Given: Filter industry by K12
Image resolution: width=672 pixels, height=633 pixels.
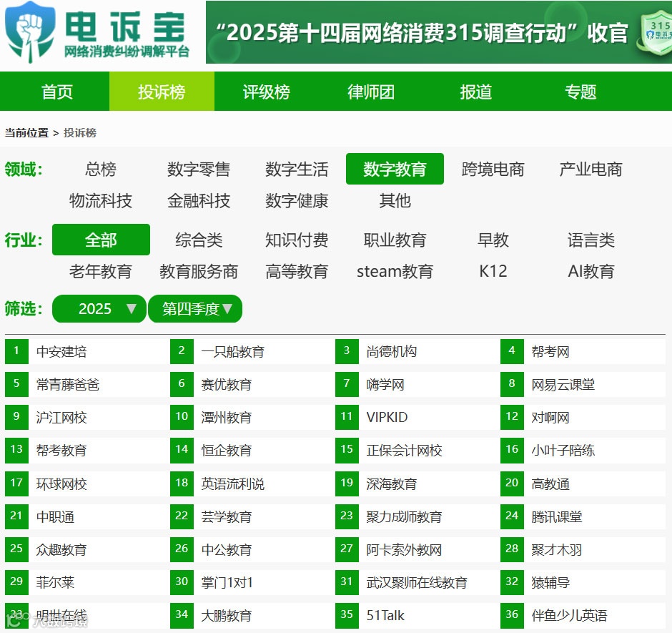Looking at the screenshot, I should pos(493,271).
